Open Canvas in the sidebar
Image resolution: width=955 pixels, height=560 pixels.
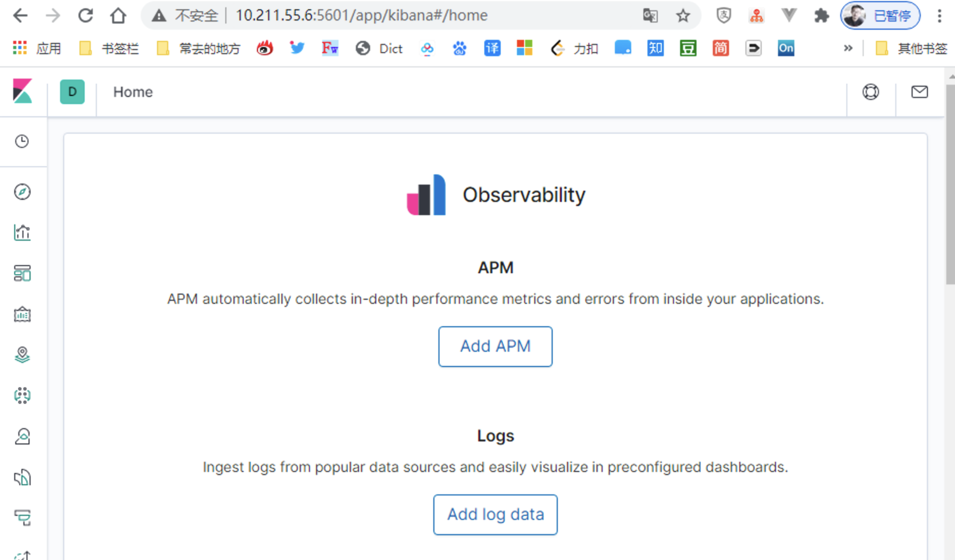pos(22,314)
